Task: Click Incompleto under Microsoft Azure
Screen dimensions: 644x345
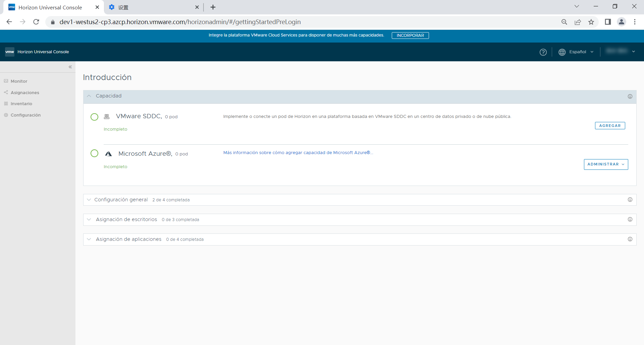Action: click(x=115, y=167)
